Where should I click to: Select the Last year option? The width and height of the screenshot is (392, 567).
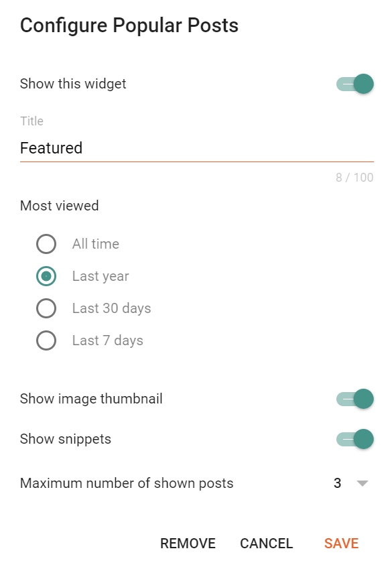[x=46, y=276]
